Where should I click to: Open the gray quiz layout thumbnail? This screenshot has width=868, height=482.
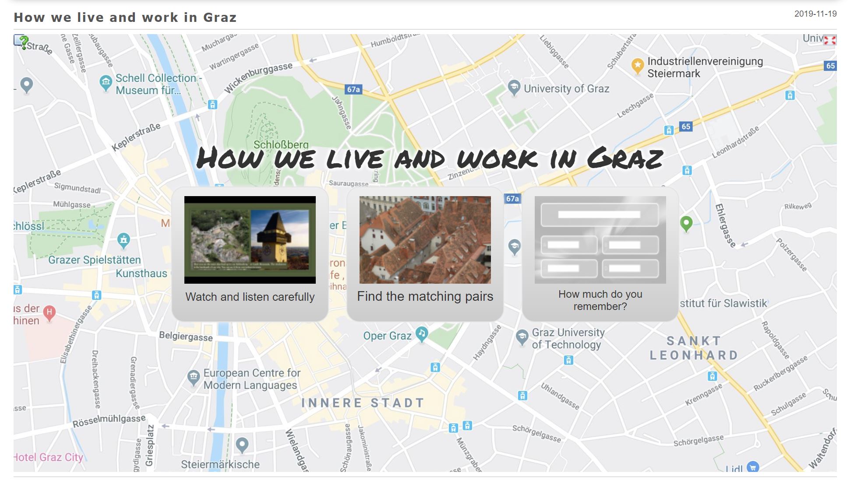(600, 239)
